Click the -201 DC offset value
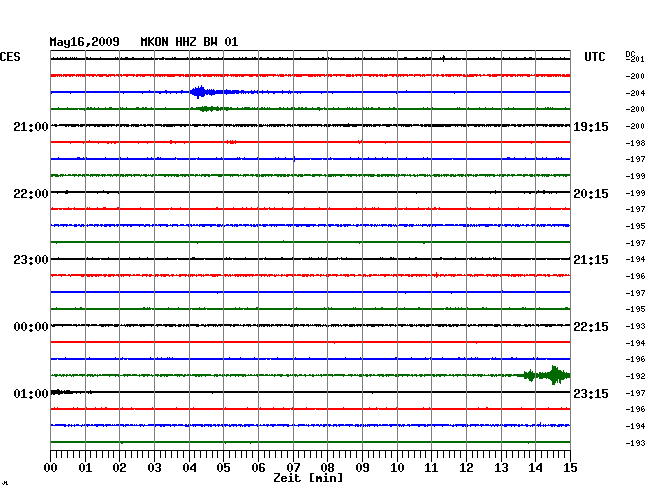650x494 pixels. (635, 59)
